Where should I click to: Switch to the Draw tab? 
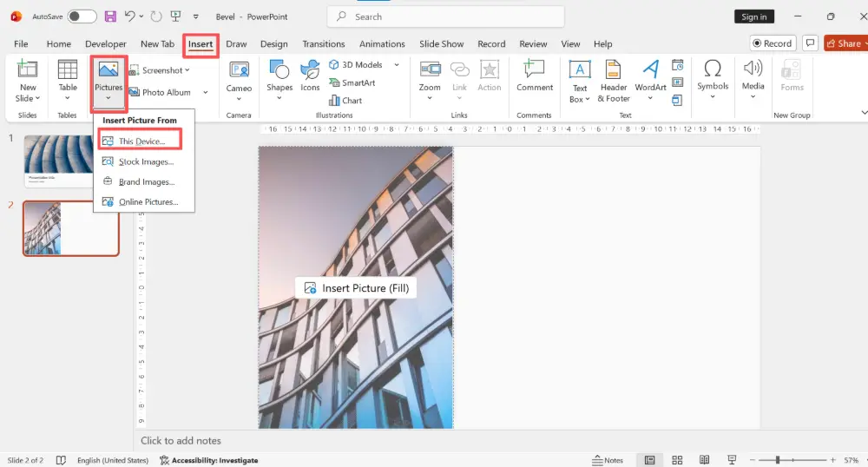tap(236, 43)
